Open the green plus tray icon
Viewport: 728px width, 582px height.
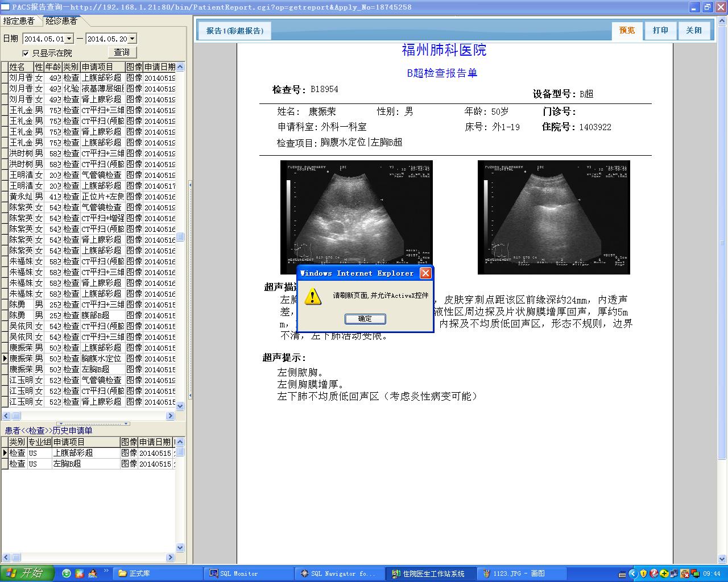664,574
